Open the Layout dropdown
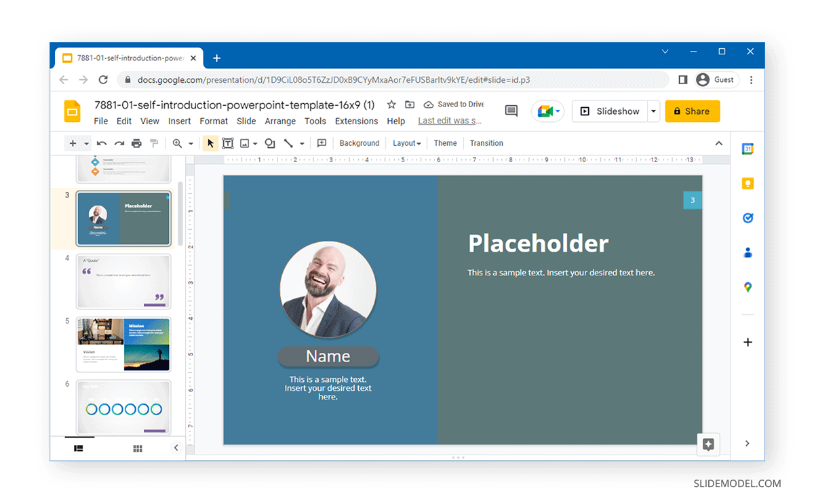Image resolution: width=814 pixels, height=504 pixels. (x=406, y=143)
